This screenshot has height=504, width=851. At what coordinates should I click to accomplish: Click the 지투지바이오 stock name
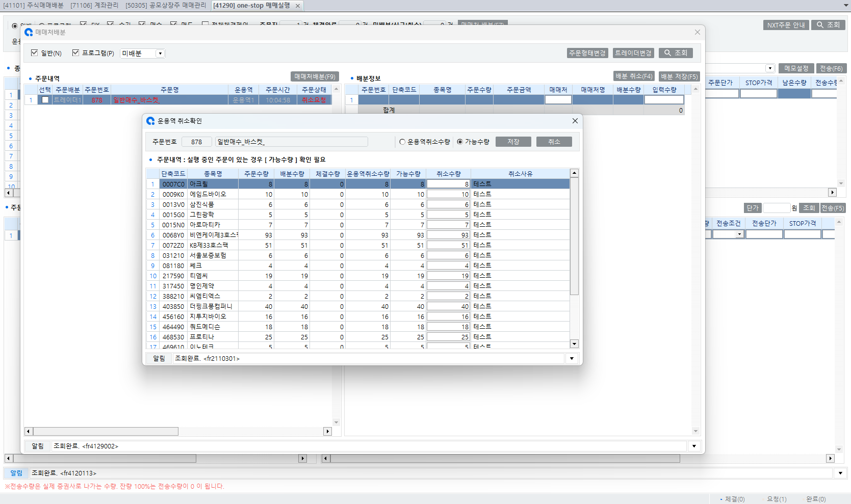208,316
